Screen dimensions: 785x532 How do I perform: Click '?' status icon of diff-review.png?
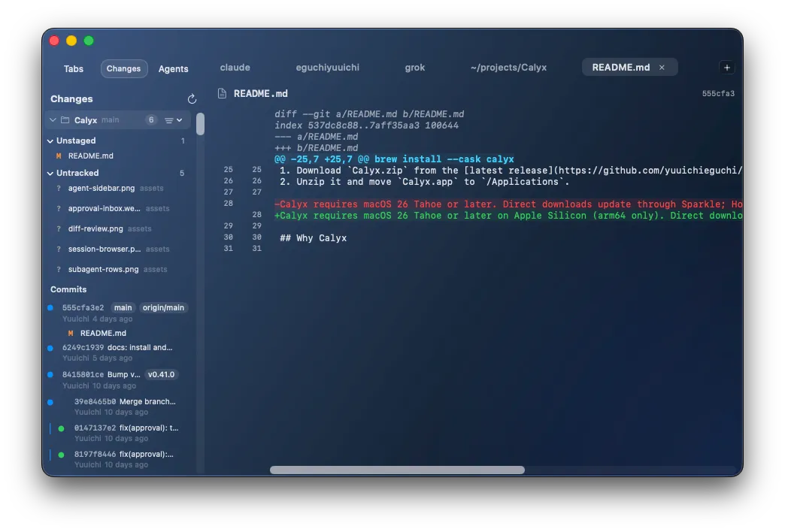[x=59, y=229]
